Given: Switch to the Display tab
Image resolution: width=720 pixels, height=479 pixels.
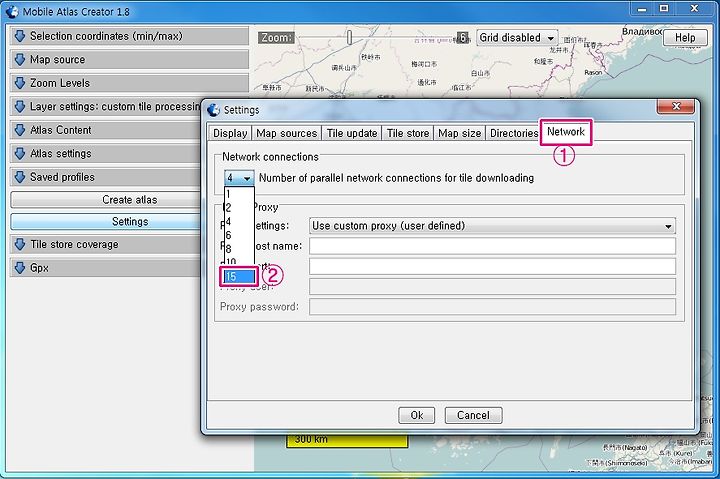Looking at the screenshot, I should 230,133.
